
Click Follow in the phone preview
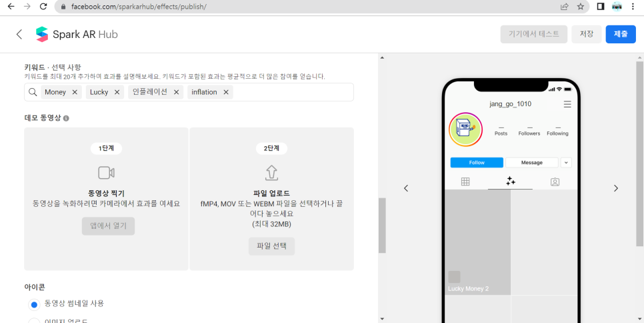click(477, 163)
